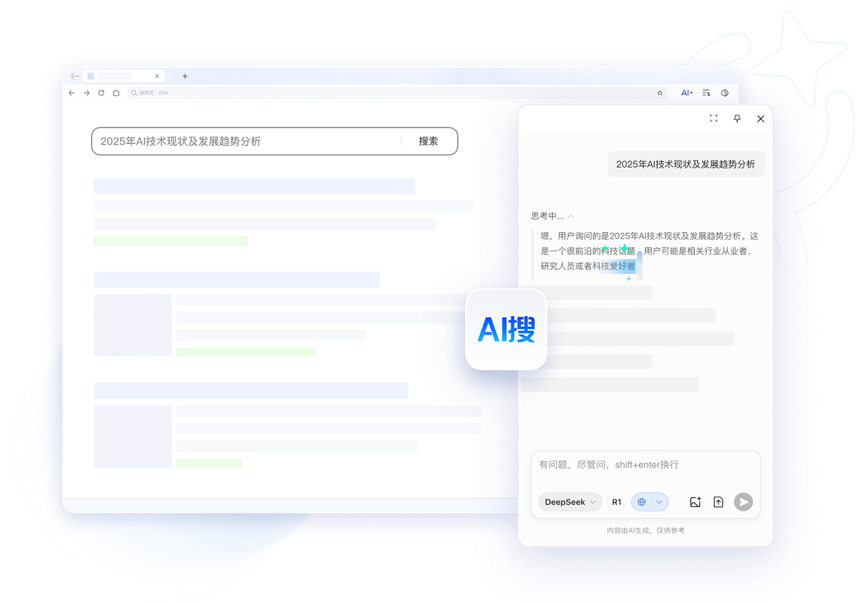Click the 搜索 search button
The width and height of the screenshot is (868, 603).
428,141
